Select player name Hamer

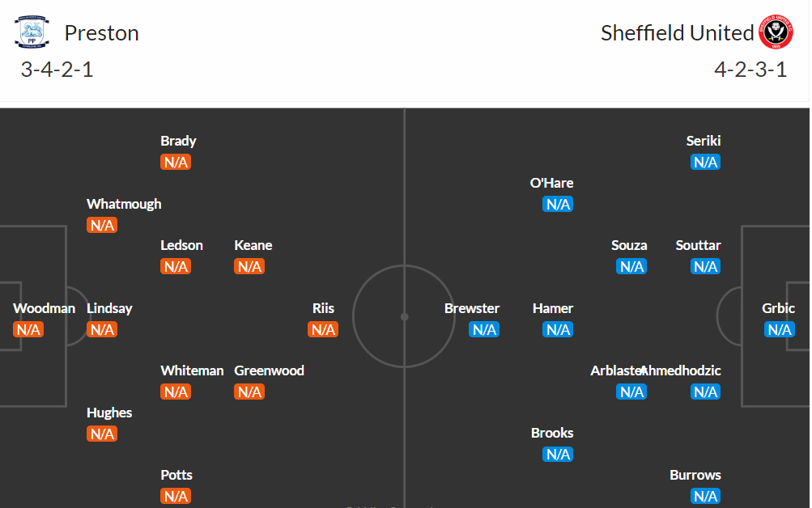tap(553, 308)
